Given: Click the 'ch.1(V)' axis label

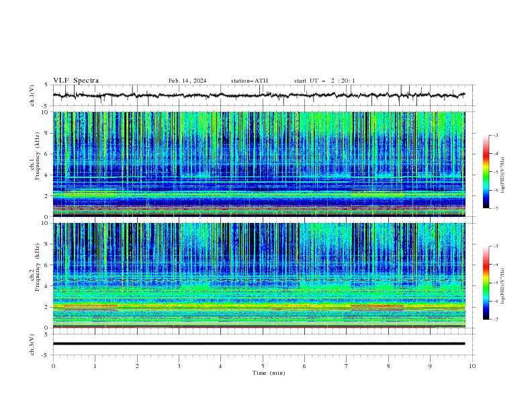Looking at the screenshot, I should pos(32,95).
